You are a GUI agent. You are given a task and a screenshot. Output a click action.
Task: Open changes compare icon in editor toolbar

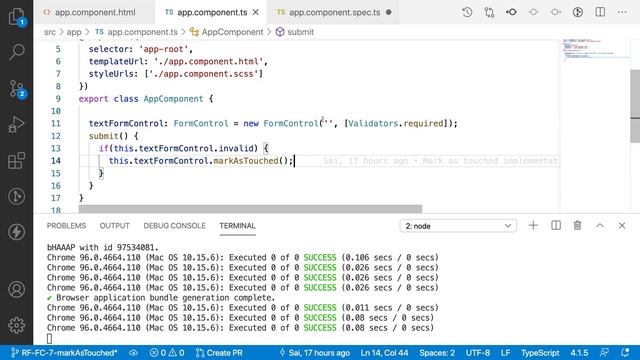[489, 12]
